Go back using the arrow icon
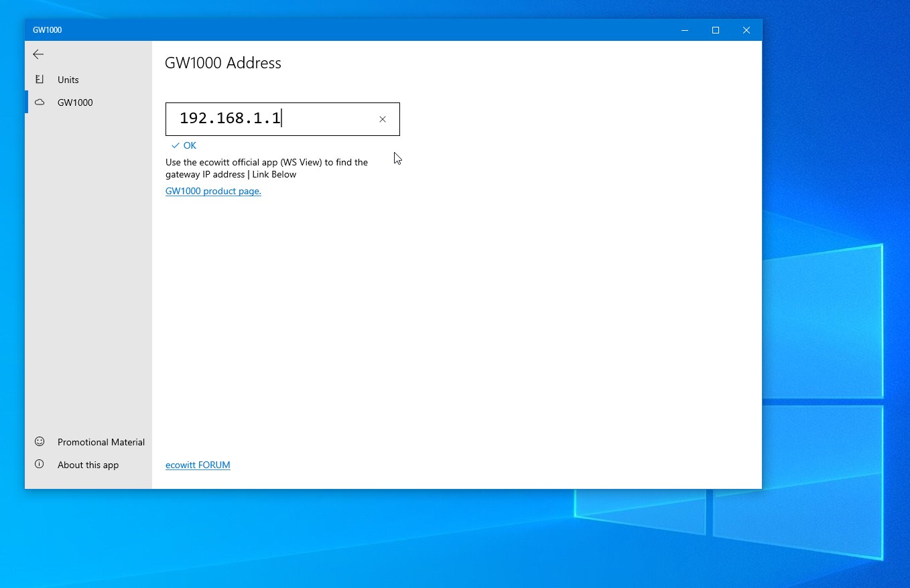Viewport: 910px width, 588px height. pos(38,54)
